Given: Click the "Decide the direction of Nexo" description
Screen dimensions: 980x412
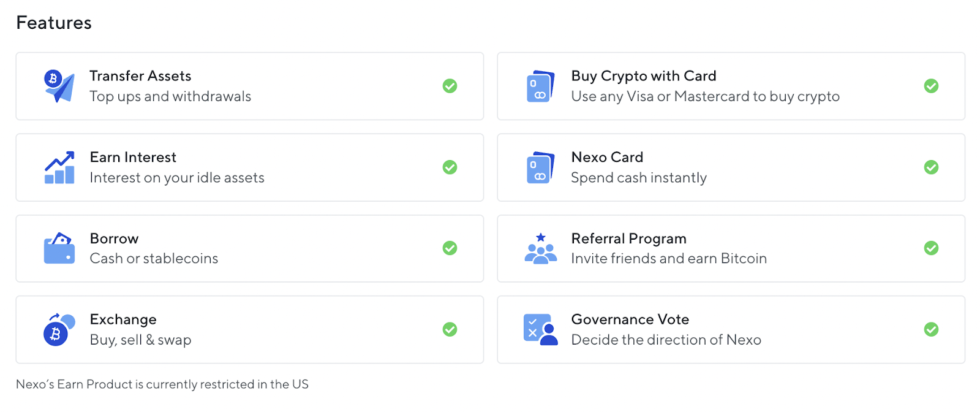Looking at the screenshot, I should pos(666,340).
